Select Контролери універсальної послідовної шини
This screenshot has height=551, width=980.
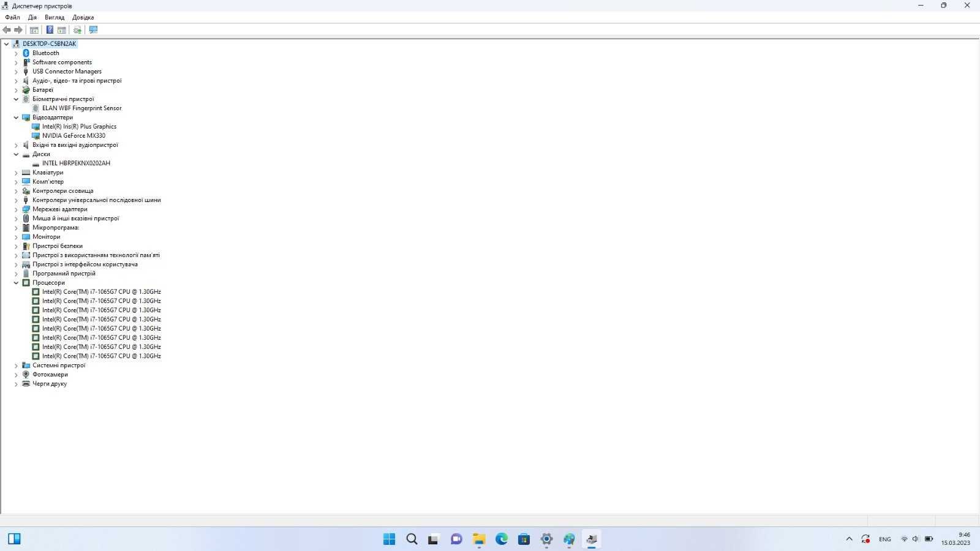pos(97,200)
